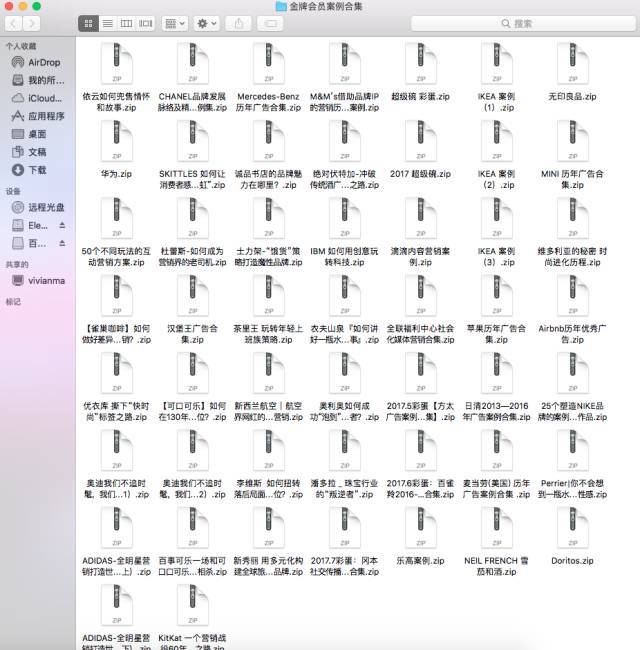
Task: Select the MINI 历年广告合集.zip icon
Action: (x=572, y=141)
